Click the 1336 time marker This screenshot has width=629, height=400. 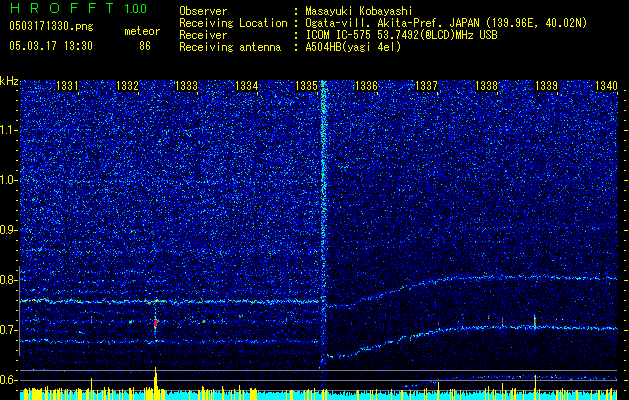(367, 85)
